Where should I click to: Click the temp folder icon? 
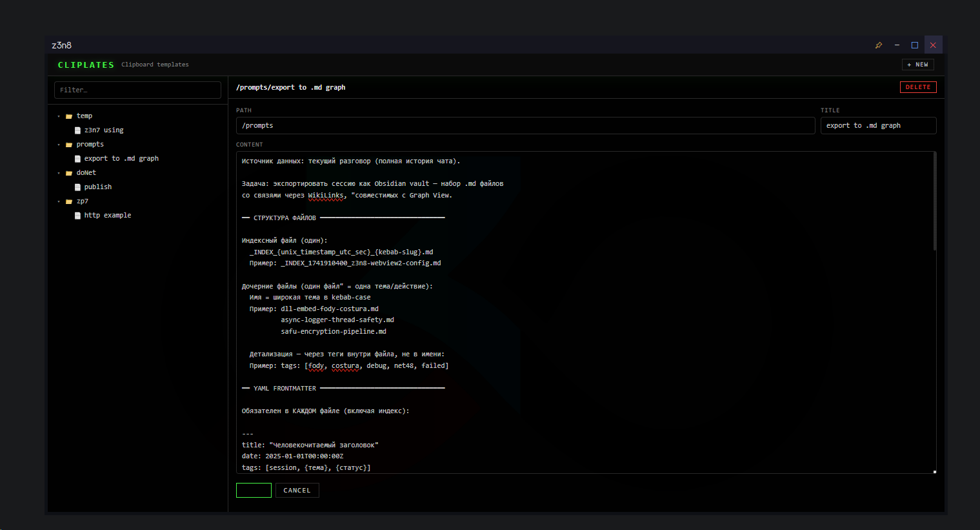point(69,116)
